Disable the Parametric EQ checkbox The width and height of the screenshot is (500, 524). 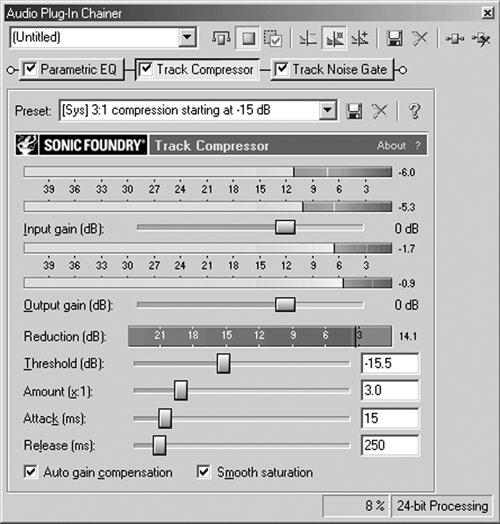tap(30, 69)
